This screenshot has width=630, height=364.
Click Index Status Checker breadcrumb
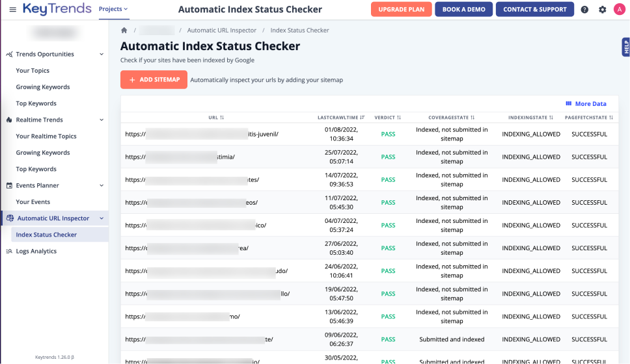(x=300, y=30)
